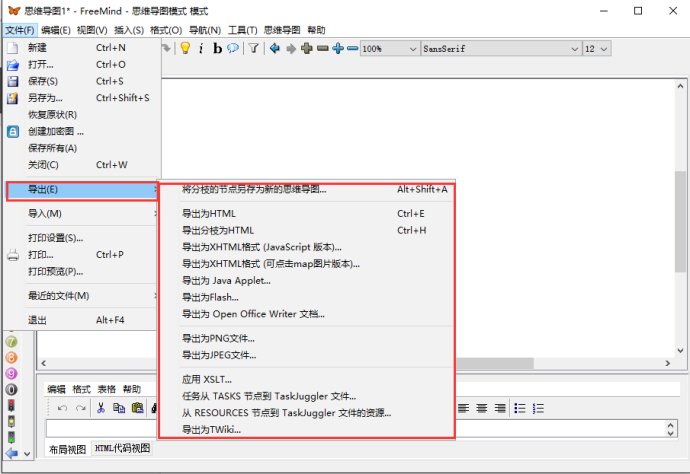Open the 100% zoom dropdown
This screenshot has height=474, width=690.
[389, 48]
